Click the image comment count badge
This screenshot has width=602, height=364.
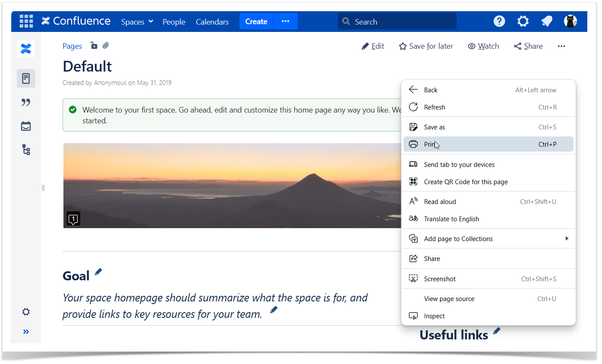73,219
